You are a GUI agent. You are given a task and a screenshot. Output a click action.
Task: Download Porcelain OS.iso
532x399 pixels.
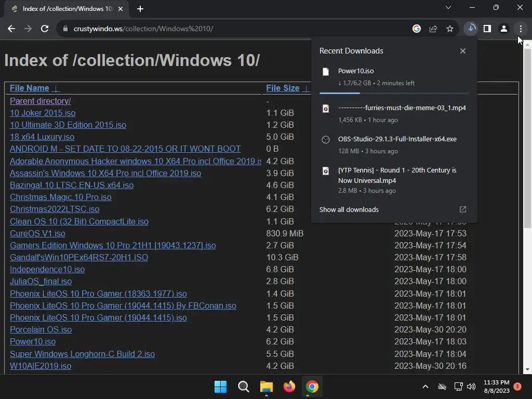click(41, 330)
